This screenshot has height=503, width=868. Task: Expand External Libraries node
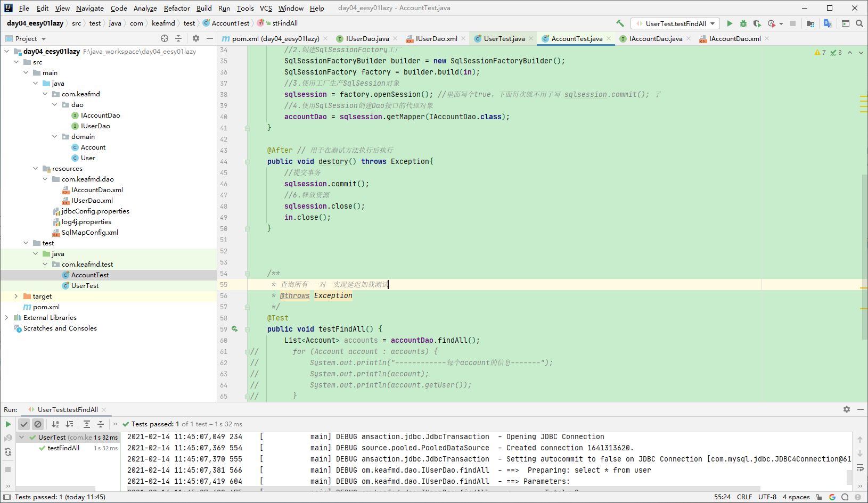tap(6, 318)
